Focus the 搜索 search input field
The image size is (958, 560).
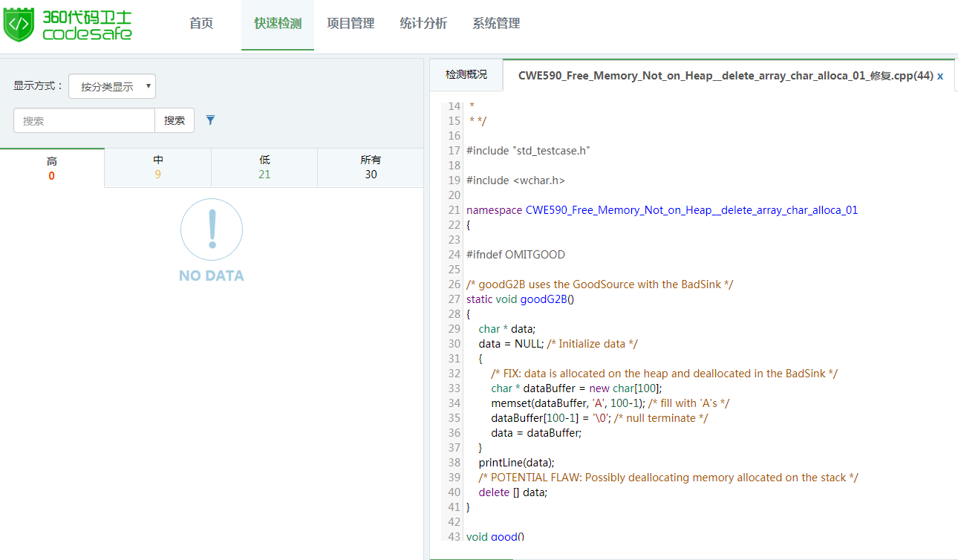[x=84, y=120]
